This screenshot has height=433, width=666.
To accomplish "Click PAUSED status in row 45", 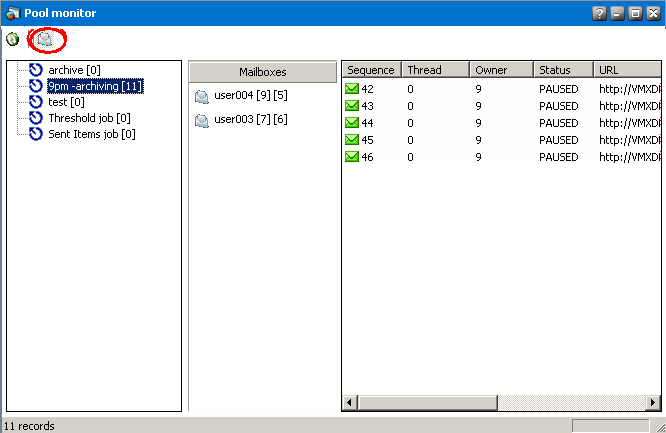I will 559,140.
